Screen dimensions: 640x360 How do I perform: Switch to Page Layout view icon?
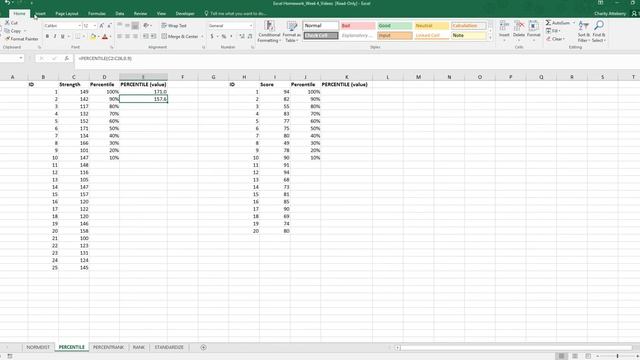pos(575,356)
